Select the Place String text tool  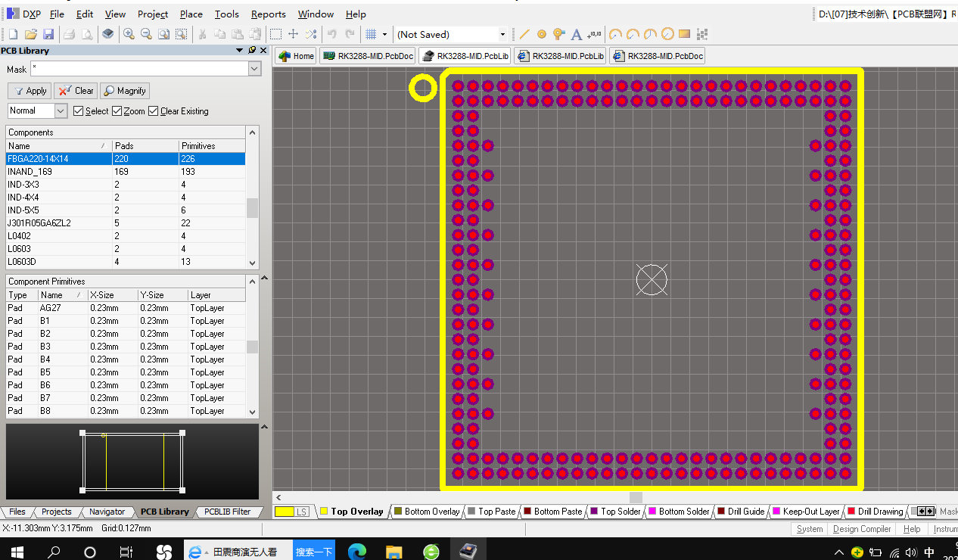[577, 34]
